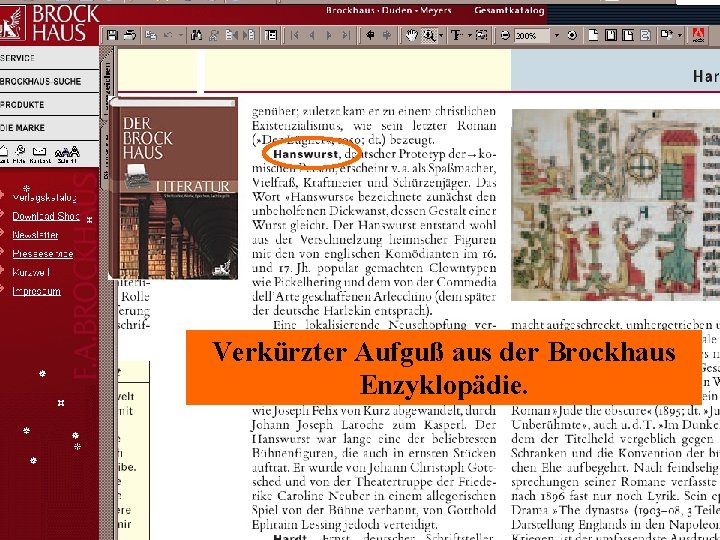The width and height of the screenshot is (720, 540).
Task: Select the Zoom-in magnifier tool
Action: (x=429, y=35)
